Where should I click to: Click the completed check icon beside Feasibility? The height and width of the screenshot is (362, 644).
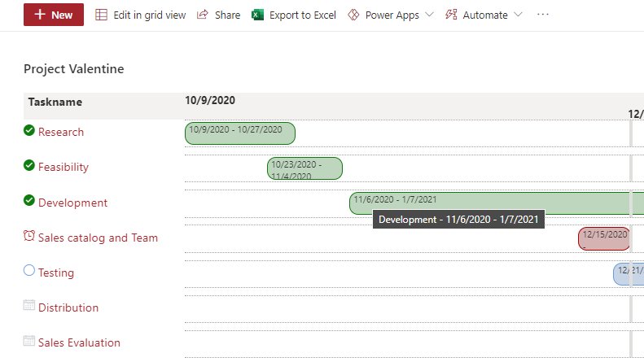click(29, 165)
